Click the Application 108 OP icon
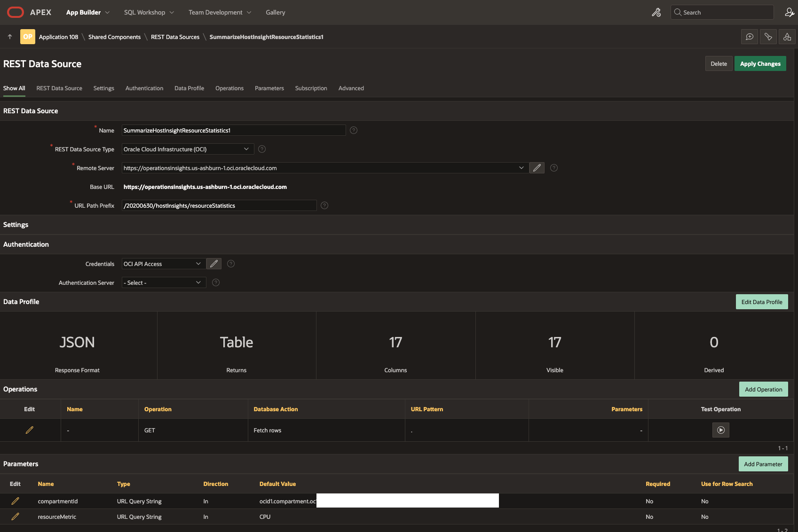The height and width of the screenshot is (532, 798). pos(28,37)
